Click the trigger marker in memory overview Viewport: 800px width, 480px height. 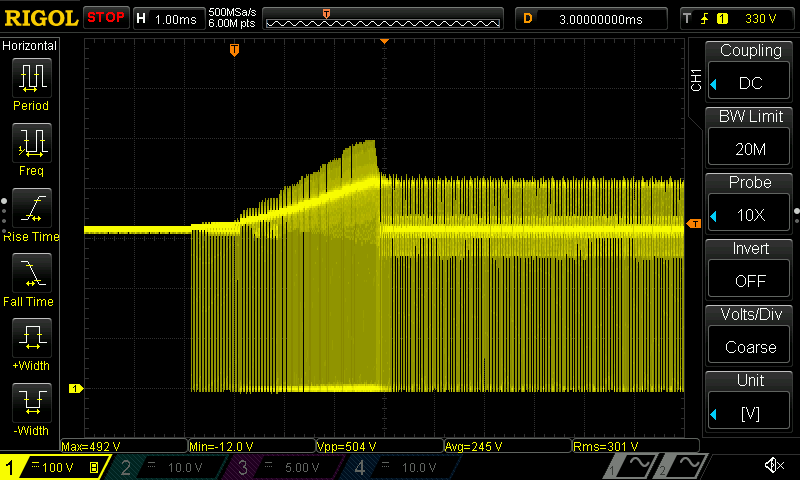point(327,13)
